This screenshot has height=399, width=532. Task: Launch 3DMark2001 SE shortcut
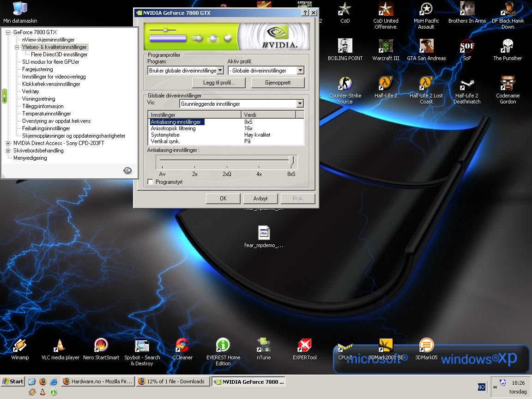tap(386, 349)
